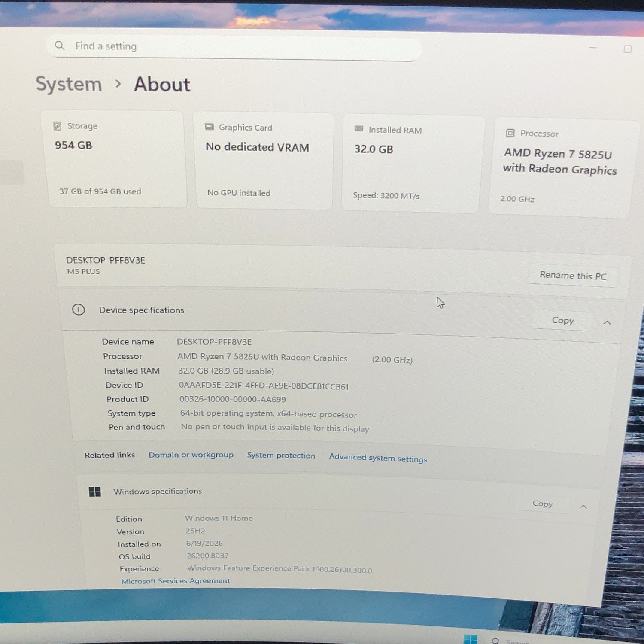Click the Processor card icon
This screenshot has width=644, height=644.
[510, 133]
